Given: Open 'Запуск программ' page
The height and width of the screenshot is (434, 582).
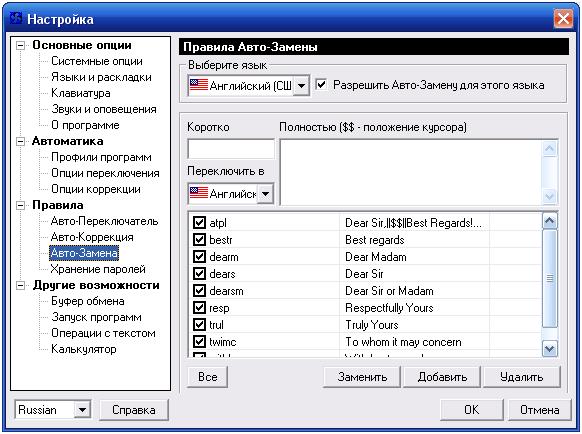Looking at the screenshot, I should click(x=96, y=317).
